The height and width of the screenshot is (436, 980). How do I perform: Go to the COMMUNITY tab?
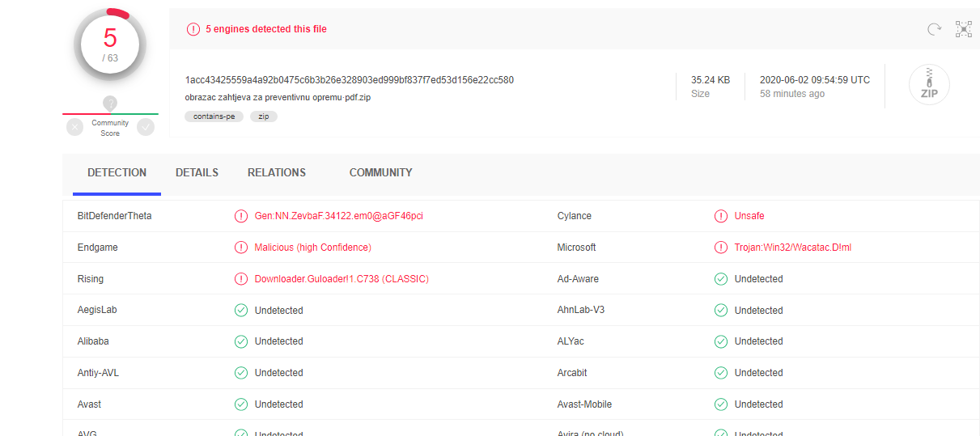pos(380,173)
